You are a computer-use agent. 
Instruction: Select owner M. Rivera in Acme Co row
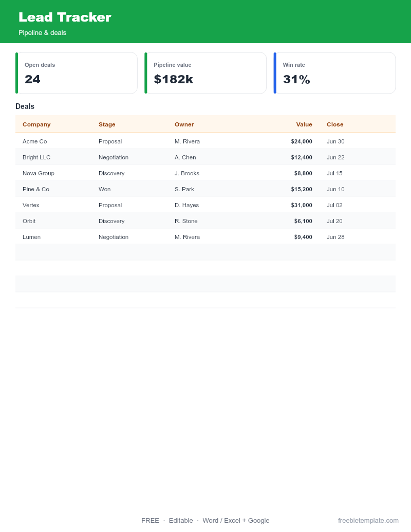click(187, 141)
